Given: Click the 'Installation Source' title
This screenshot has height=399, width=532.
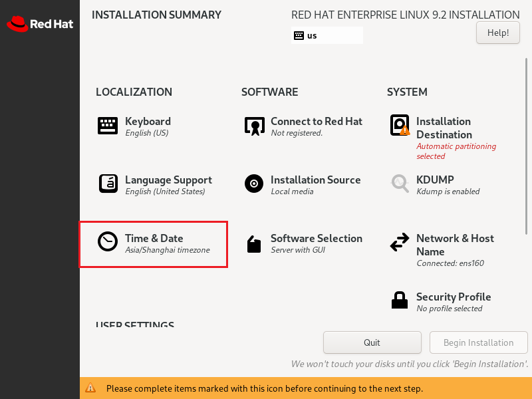Looking at the screenshot, I should [315, 180].
